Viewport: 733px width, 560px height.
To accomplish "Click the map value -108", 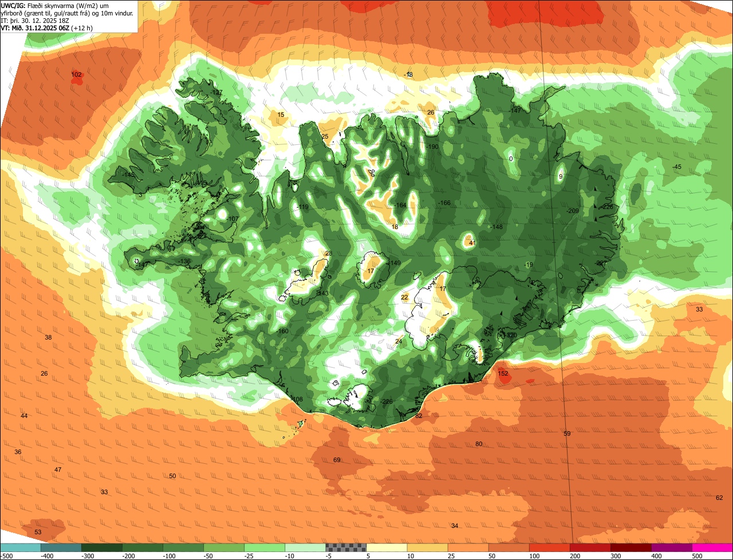I will [x=296, y=400].
